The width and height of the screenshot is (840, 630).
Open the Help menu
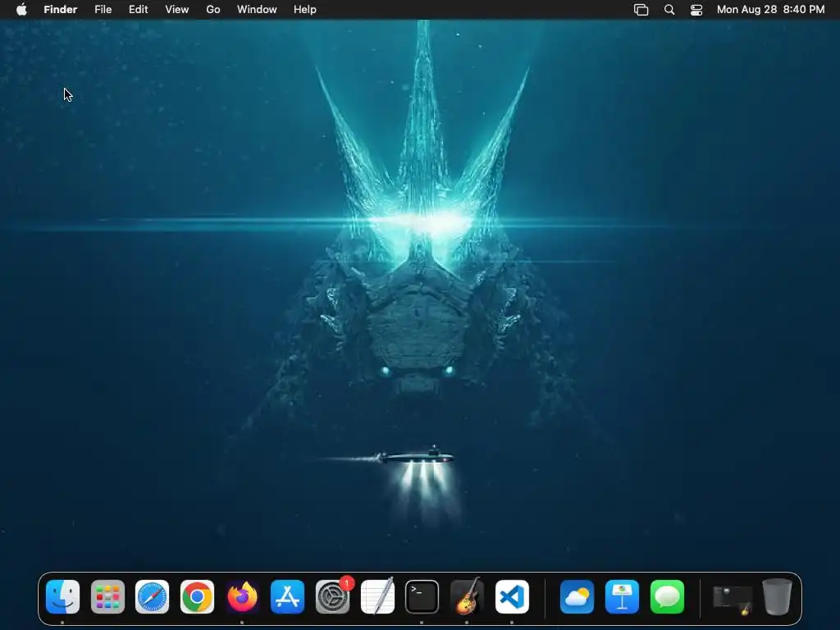305,9
